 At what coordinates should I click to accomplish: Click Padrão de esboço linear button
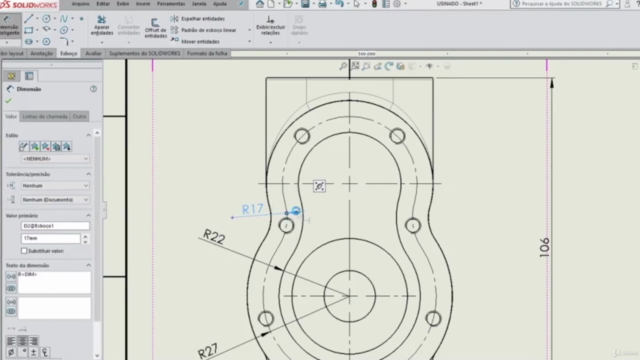pyautogui.click(x=203, y=30)
